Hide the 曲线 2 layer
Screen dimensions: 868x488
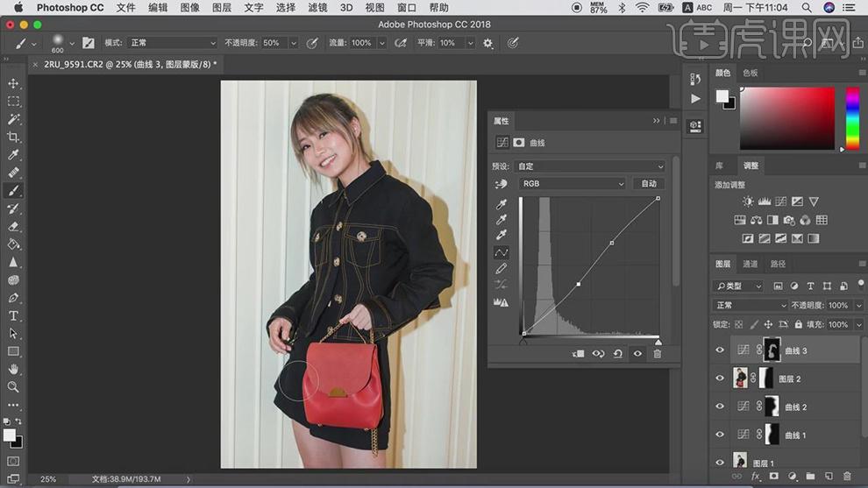[720, 407]
